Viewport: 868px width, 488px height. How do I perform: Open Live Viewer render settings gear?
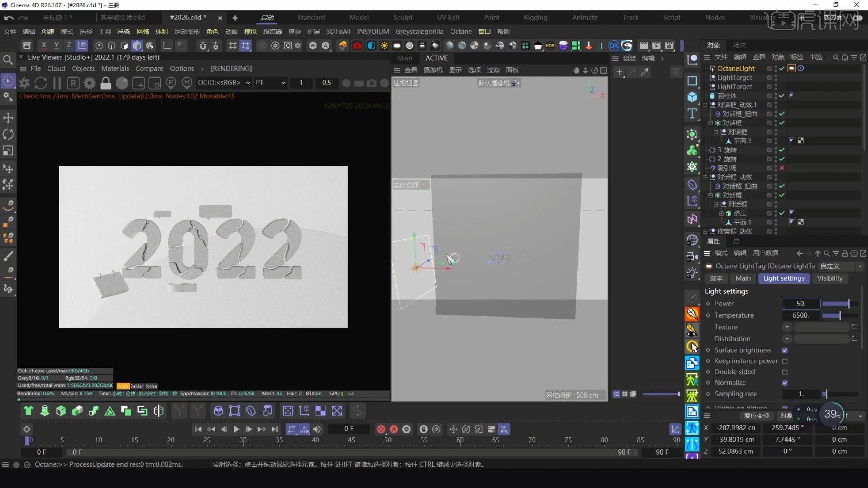[x=90, y=83]
